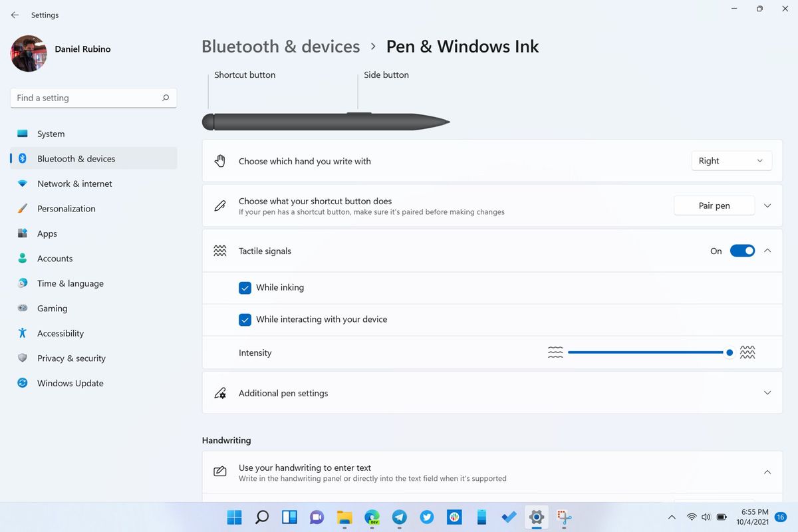The image size is (798, 532).
Task: Disable While interacting with your device
Action: pyautogui.click(x=245, y=319)
